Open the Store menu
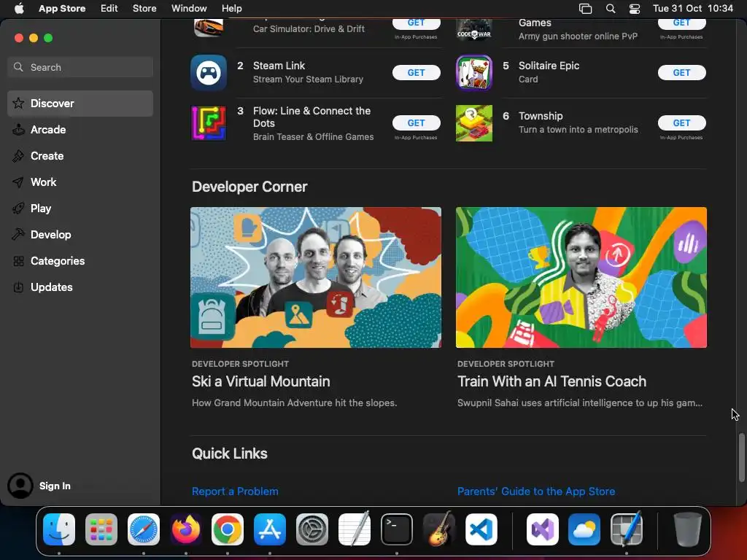The width and height of the screenshot is (747, 560). click(x=144, y=9)
